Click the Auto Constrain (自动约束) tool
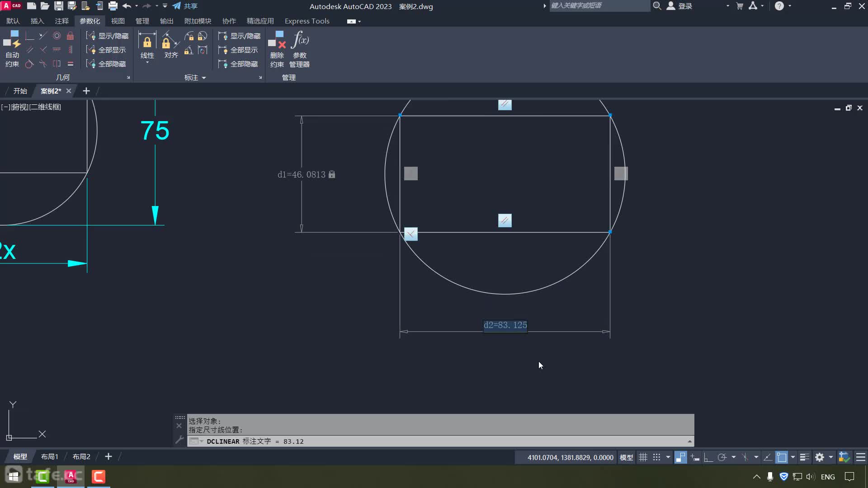This screenshot has height=488, width=868. (x=12, y=49)
